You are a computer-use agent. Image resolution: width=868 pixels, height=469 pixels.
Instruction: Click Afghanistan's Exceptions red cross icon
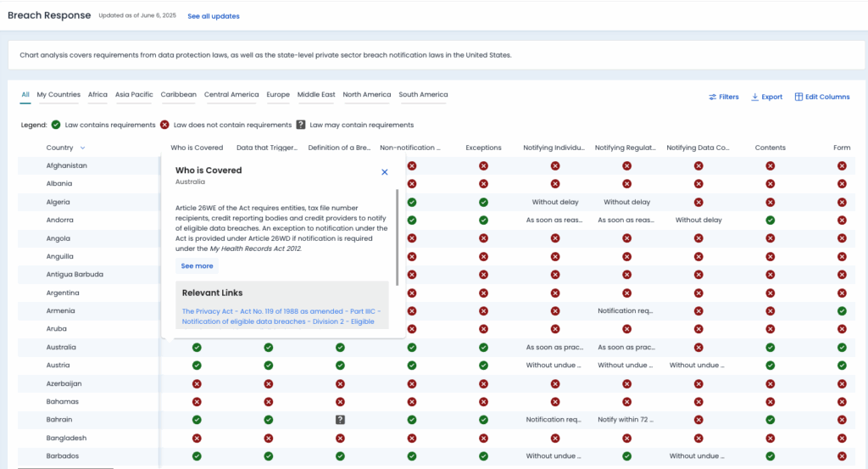coord(483,165)
